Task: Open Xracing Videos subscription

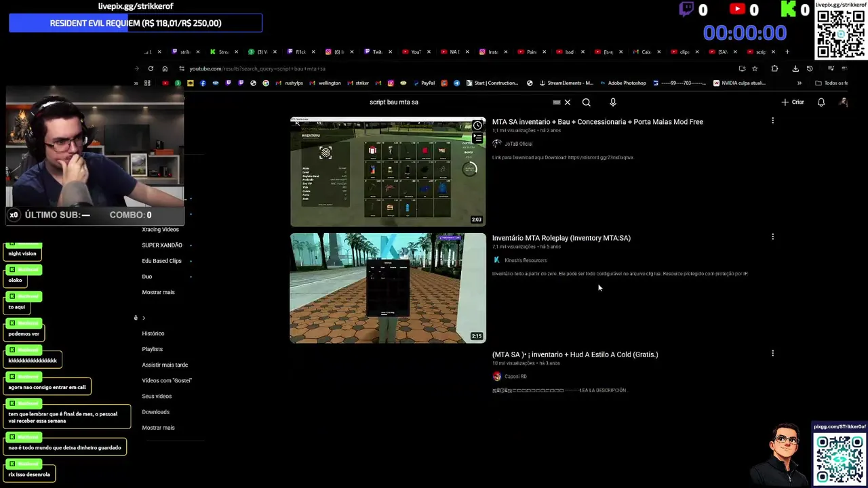Action: tap(160, 230)
